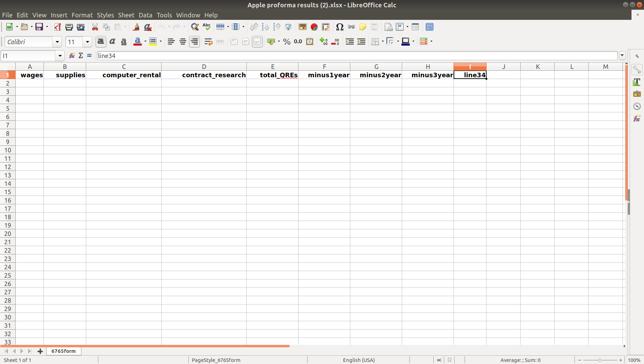The image size is (644, 364).
Task: Expand the Name Box dropdown arrow
Action: point(60,56)
